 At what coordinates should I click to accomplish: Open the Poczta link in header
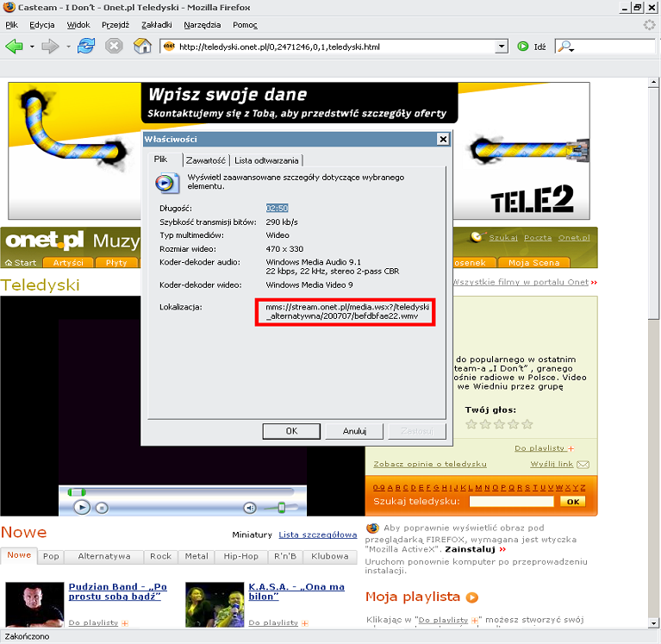[538, 238]
